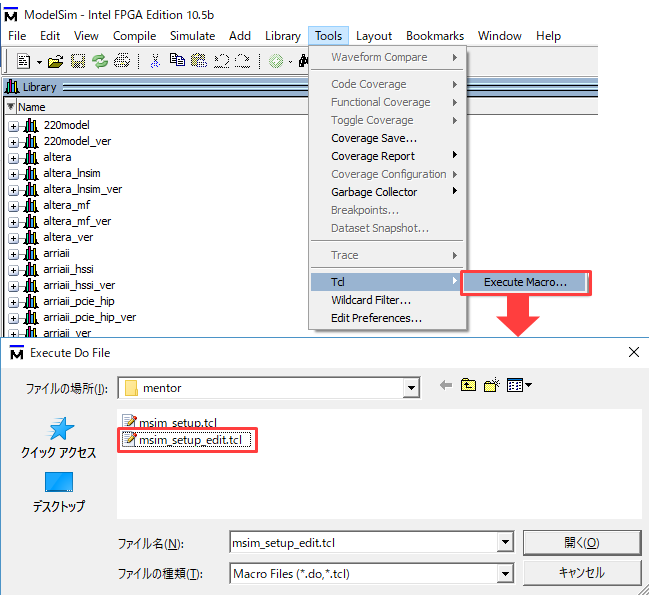This screenshot has height=595, width=649.
Task: Open the Coverage Report submenu
Action: (x=387, y=156)
